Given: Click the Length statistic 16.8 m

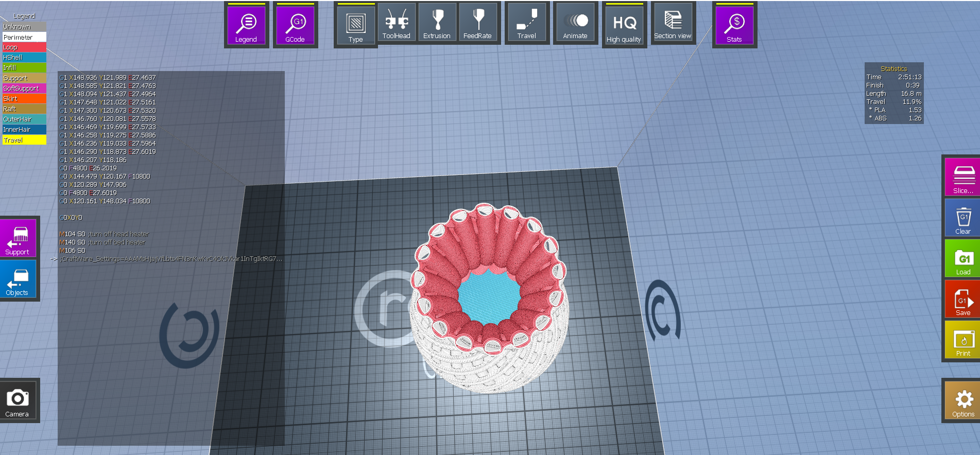Looking at the screenshot, I should [x=911, y=94].
